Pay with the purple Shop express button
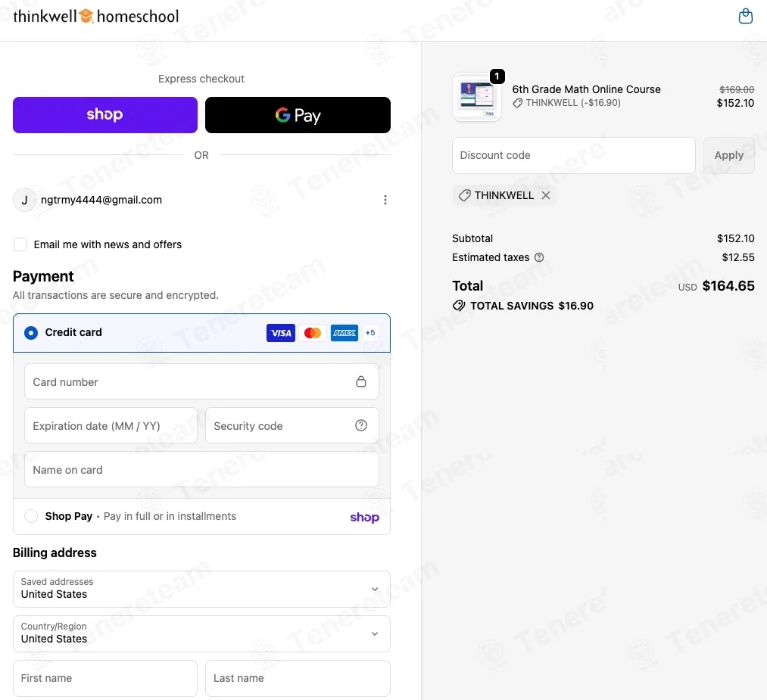Screen dimensions: 767x700 [105, 115]
